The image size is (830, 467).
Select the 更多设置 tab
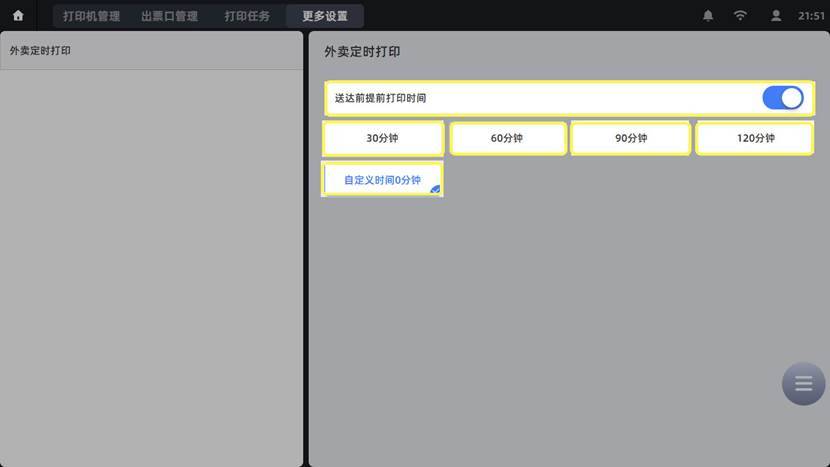point(325,16)
